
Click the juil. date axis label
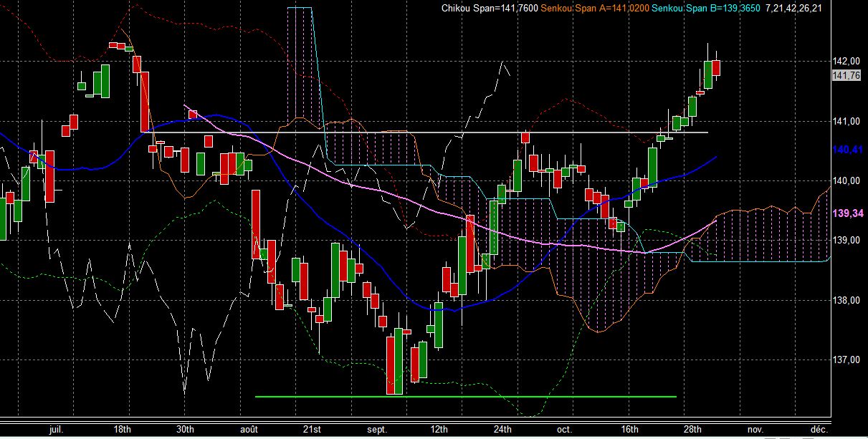56,429
